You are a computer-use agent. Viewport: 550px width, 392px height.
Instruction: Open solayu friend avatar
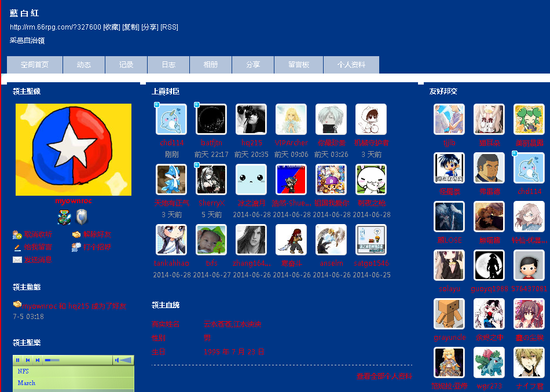click(449, 265)
